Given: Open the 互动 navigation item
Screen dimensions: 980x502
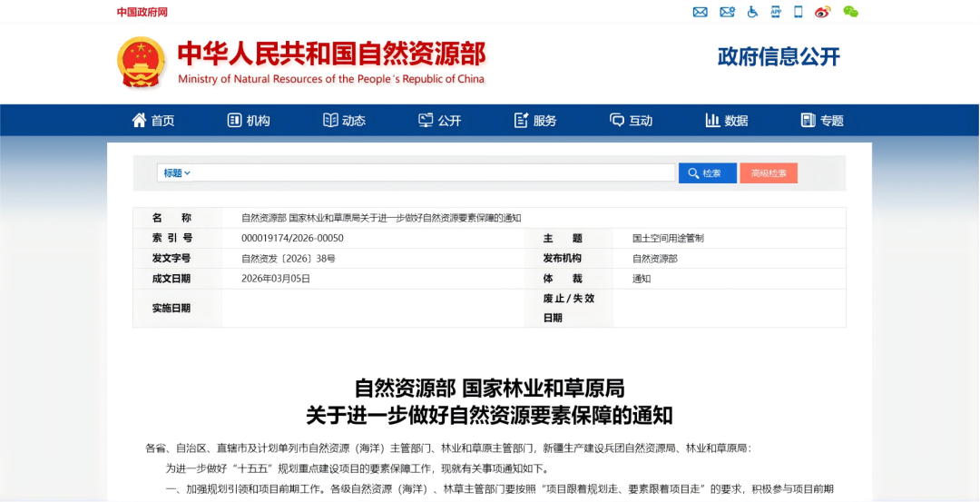Looking at the screenshot, I should [x=631, y=121].
